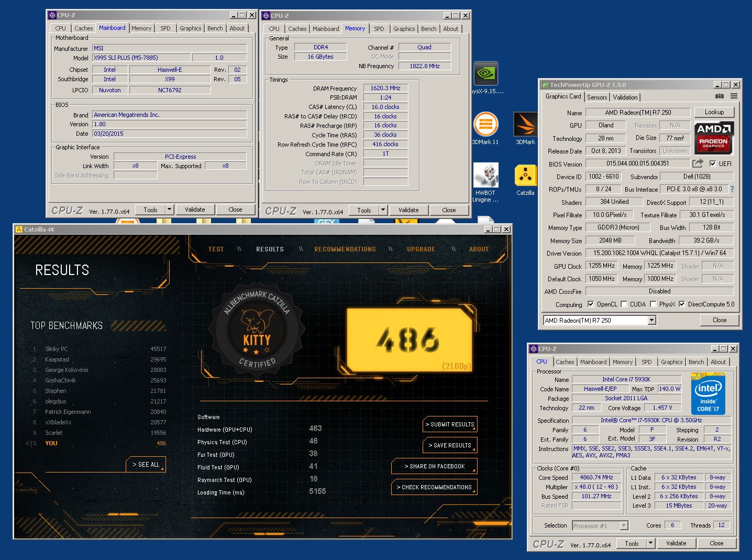Screen dimensions: 752x560
Task: Click the AMD Radeon Graphics logo in GPU-Z
Action: (x=714, y=138)
